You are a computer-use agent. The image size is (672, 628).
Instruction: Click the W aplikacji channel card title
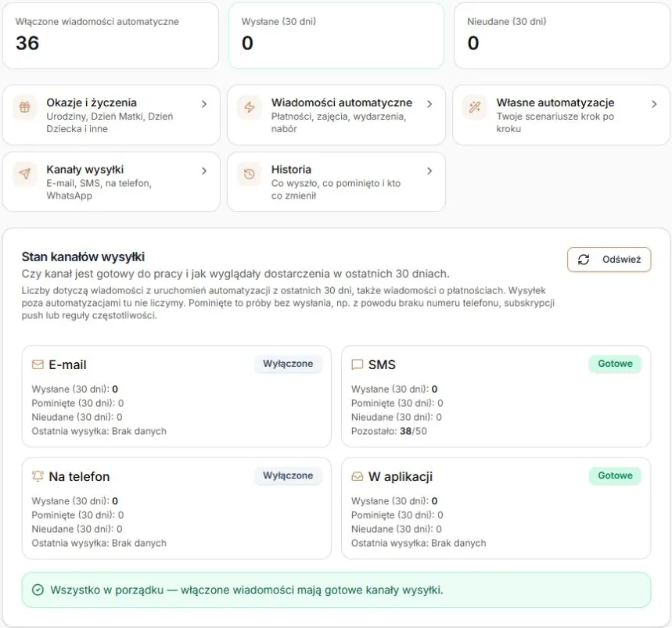click(401, 476)
